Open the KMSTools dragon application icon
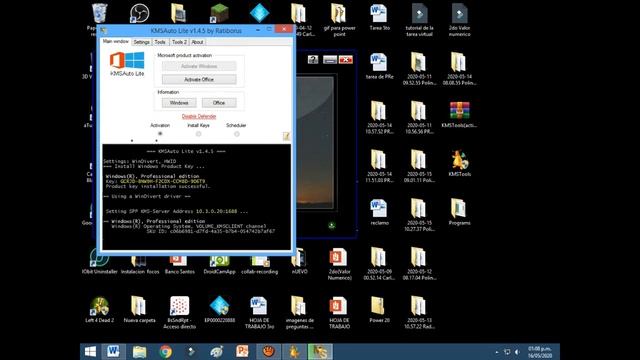This screenshot has height=360, width=640. 460,159
